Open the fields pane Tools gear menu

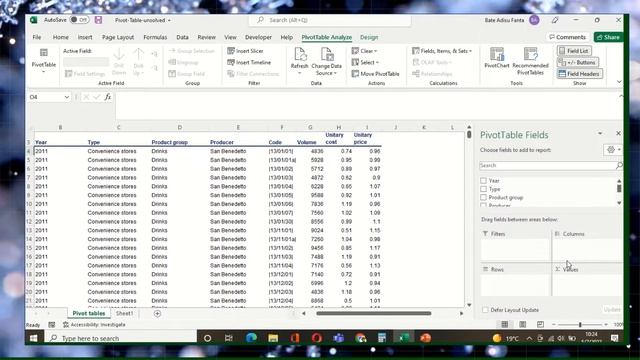pyautogui.click(x=613, y=150)
